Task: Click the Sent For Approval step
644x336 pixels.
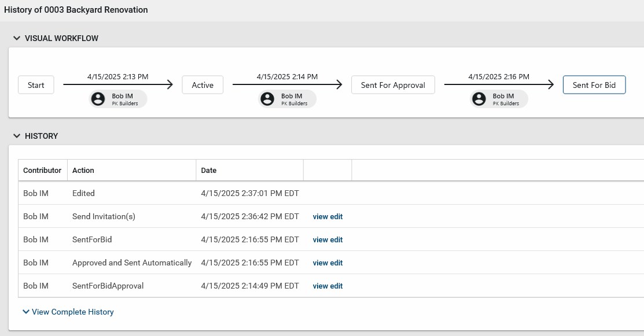Action: click(393, 85)
